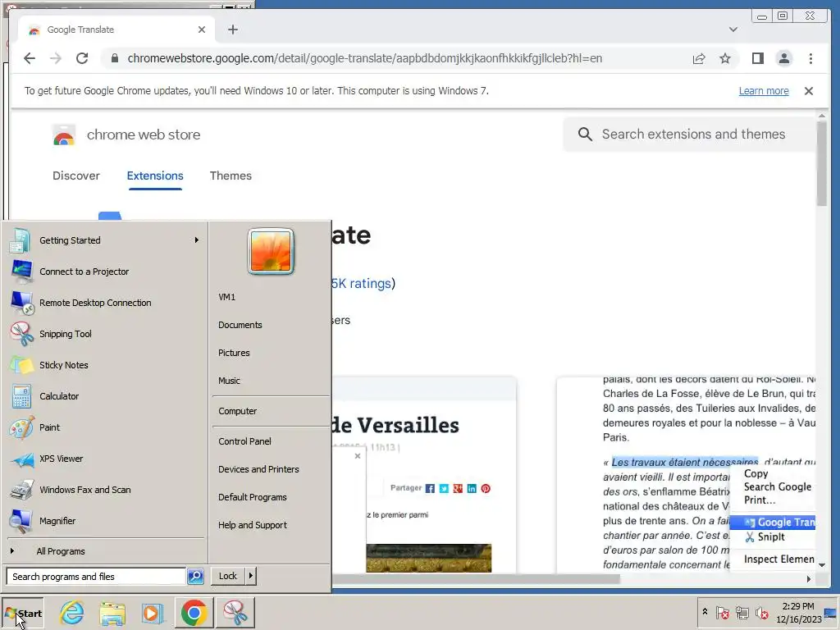Open XPS Viewer
This screenshot has width=840, height=630.
pos(104,459)
